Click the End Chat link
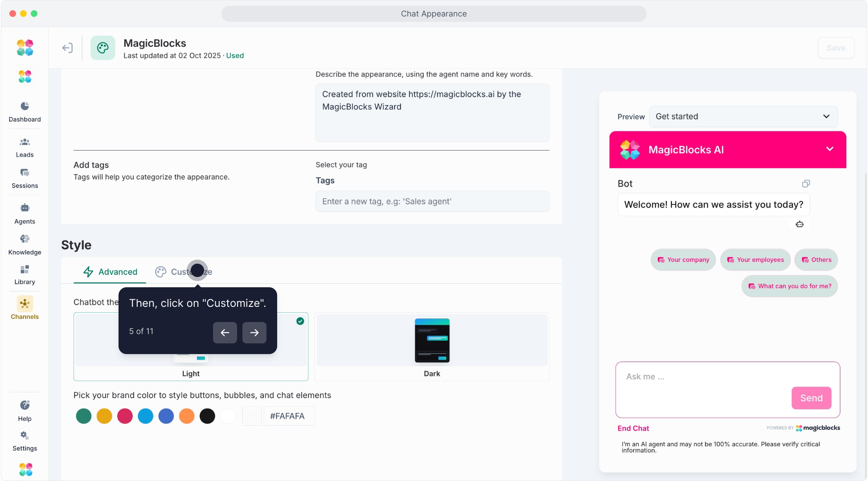This screenshot has height=481, width=868. (x=633, y=428)
